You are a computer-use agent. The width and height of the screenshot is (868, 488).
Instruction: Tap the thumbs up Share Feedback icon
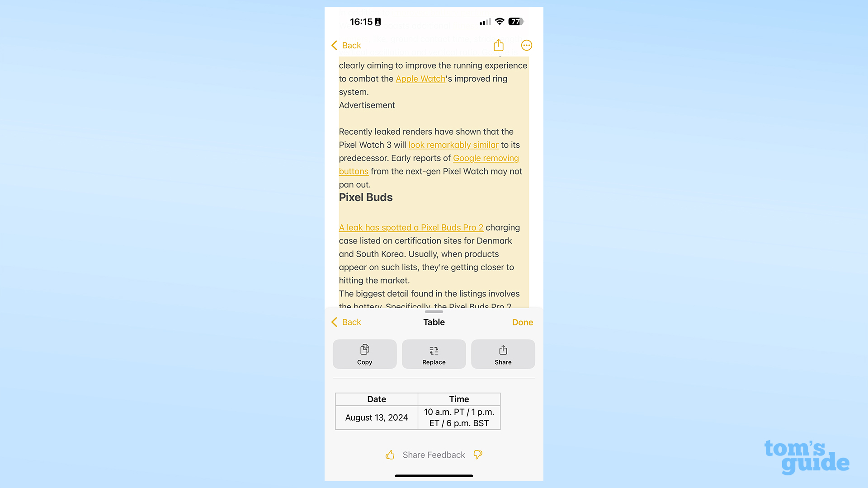[391, 455]
